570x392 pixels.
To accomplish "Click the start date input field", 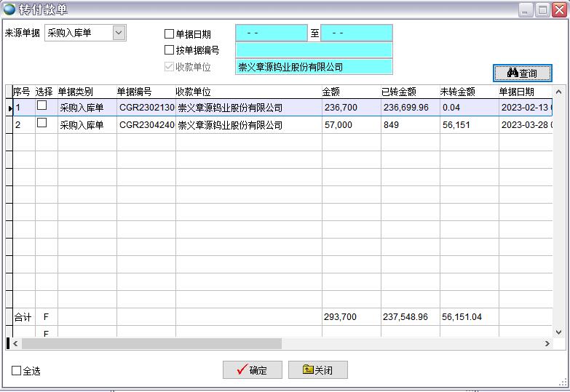I will point(271,33).
